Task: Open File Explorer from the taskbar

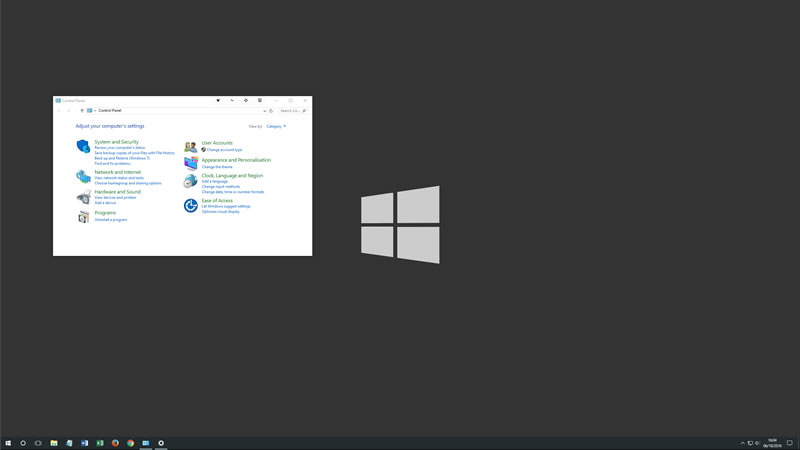Action: tap(54, 443)
